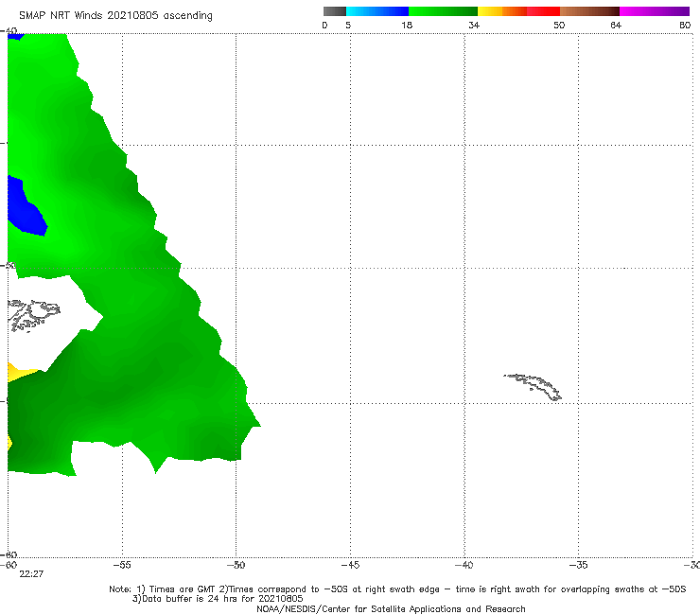
Task: Click the longitude label '-35'
Action: click(578, 565)
